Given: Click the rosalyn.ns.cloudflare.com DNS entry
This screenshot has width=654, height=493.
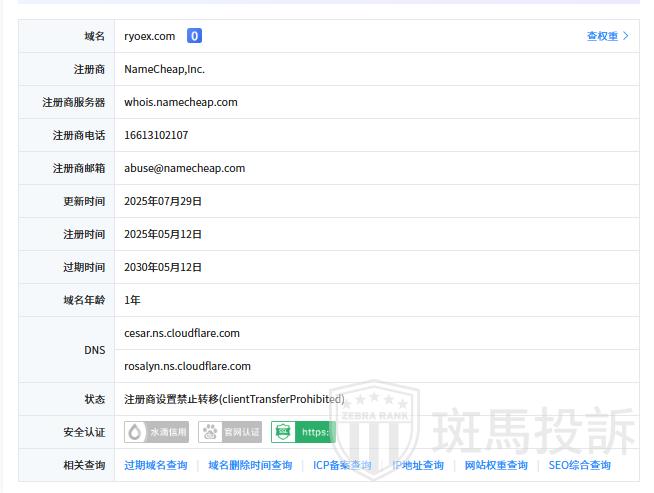Looking at the screenshot, I should point(187,366).
